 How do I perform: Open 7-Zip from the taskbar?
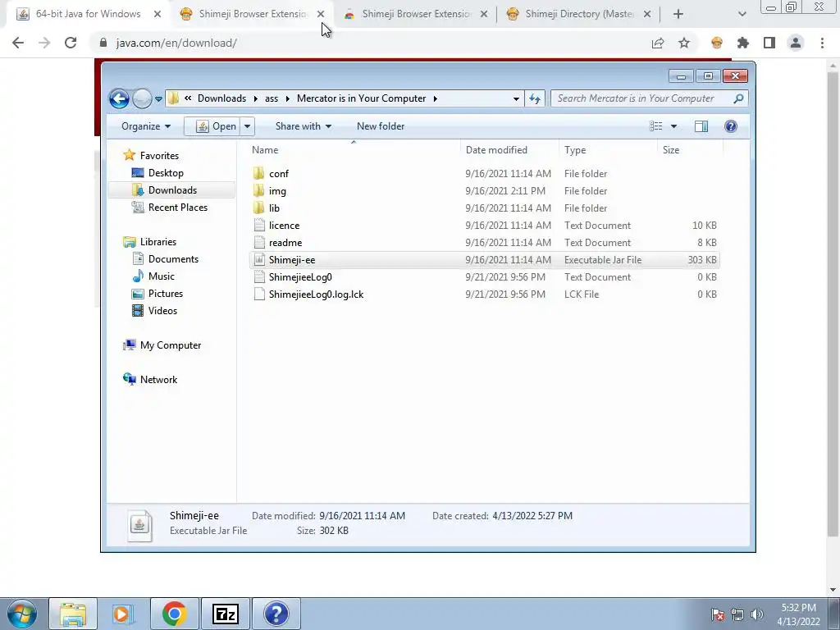coord(225,614)
